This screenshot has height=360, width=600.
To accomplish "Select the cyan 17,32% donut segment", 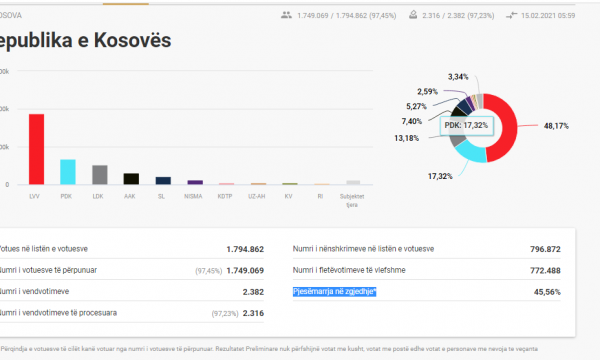I will click(x=470, y=151).
